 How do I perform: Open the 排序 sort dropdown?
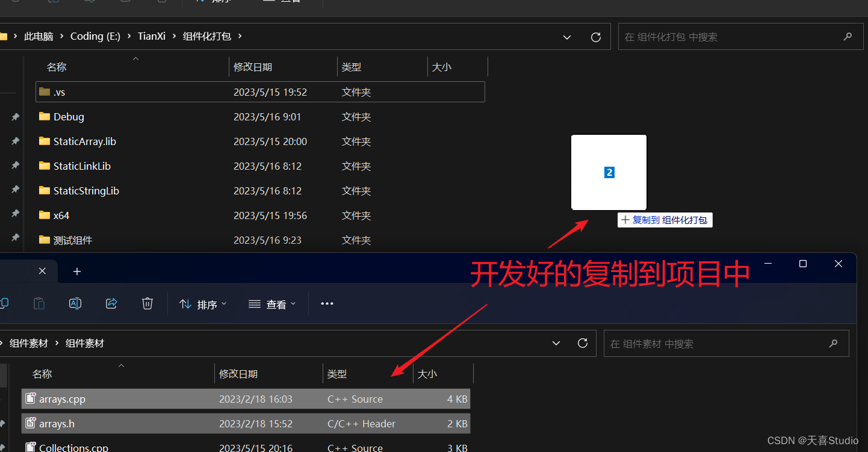click(203, 304)
